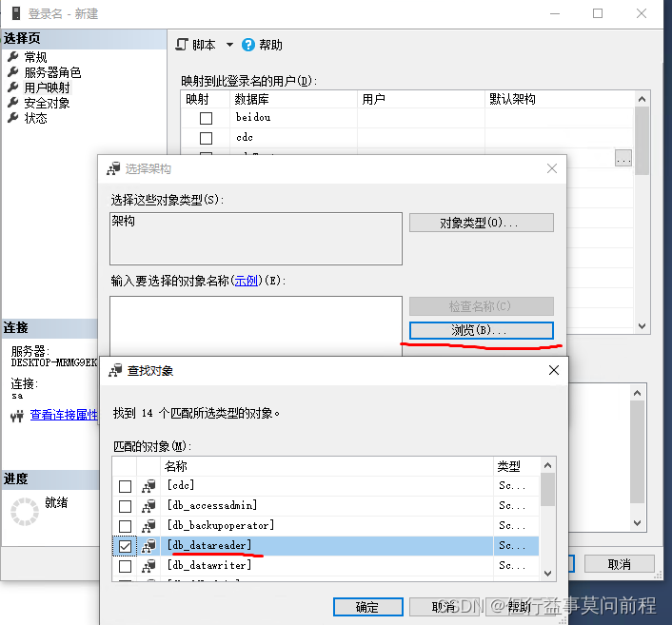The width and height of the screenshot is (672, 625).
Task: Uncheck the [db_datareader] schema checkbox
Action: tap(125, 547)
